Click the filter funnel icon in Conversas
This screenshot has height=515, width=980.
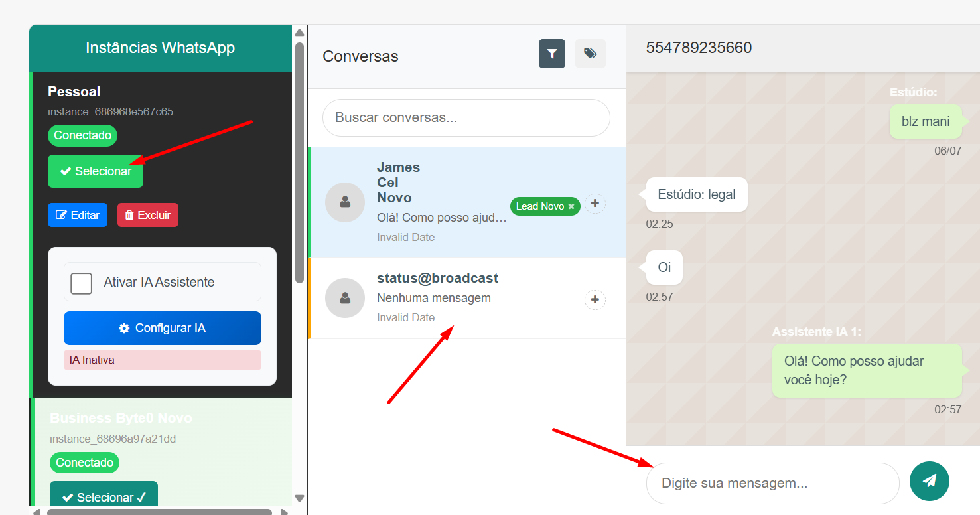pos(551,54)
